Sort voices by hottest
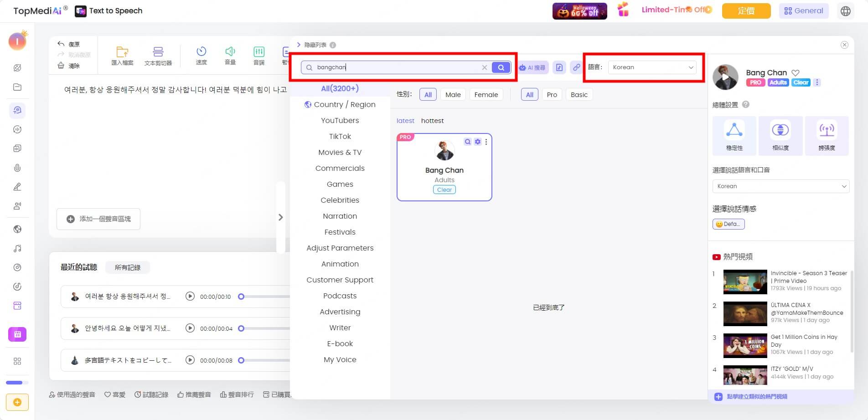868x420 pixels. click(432, 121)
